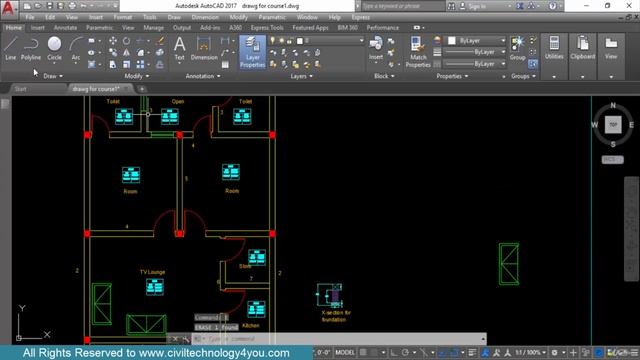Viewport: 640px width, 360px height.
Task: Click the Save icon in quick access toolbar
Action: (x=49, y=6)
